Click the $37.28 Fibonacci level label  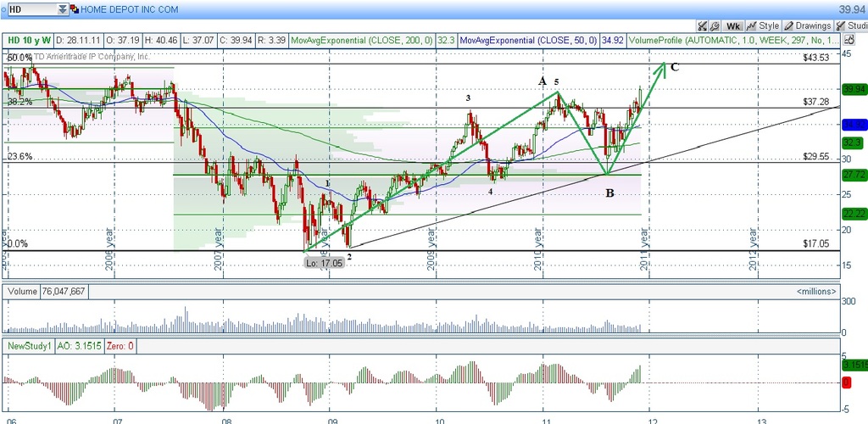click(816, 102)
